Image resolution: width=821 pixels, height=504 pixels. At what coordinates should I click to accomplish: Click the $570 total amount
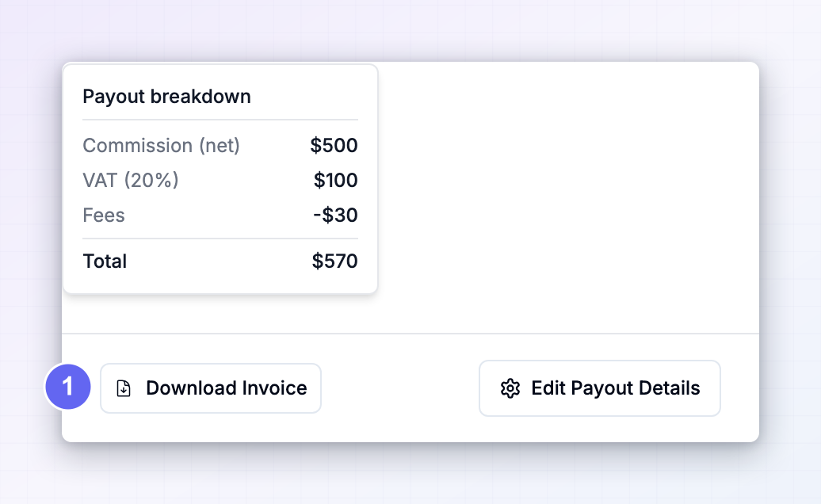tap(334, 262)
